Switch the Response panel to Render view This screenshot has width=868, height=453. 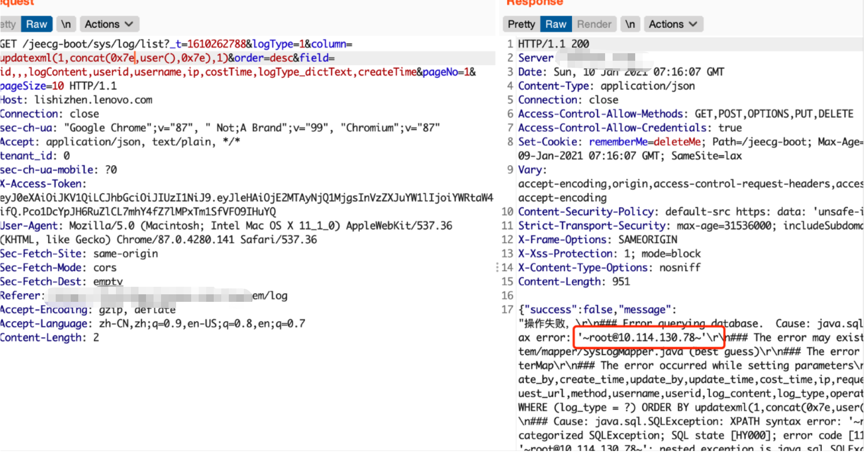pos(594,24)
